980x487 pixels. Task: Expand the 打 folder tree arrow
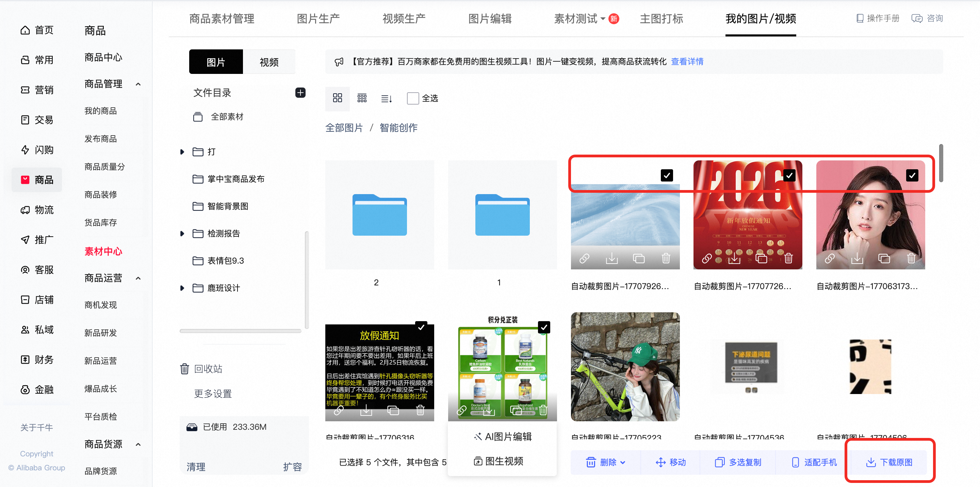[182, 152]
